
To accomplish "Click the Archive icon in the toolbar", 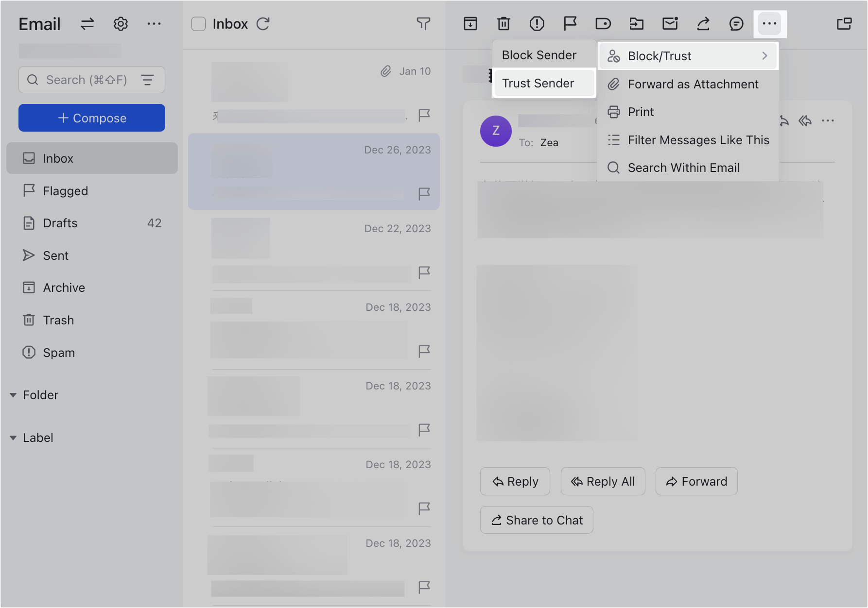I will [x=470, y=24].
